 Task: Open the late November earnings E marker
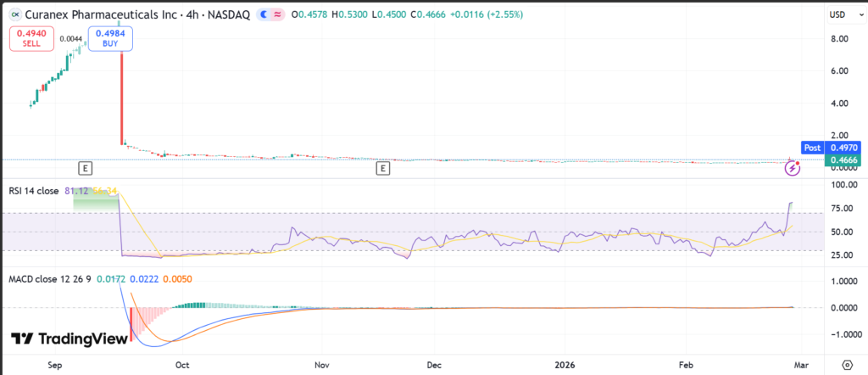pyautogui.click(x=383, y=169)
